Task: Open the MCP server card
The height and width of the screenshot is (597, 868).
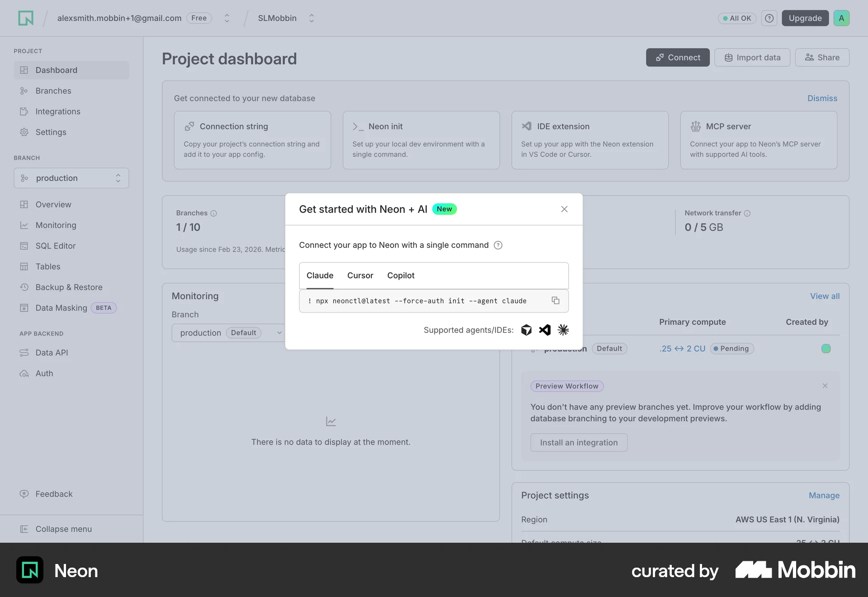Action: [x=759, y=140]
